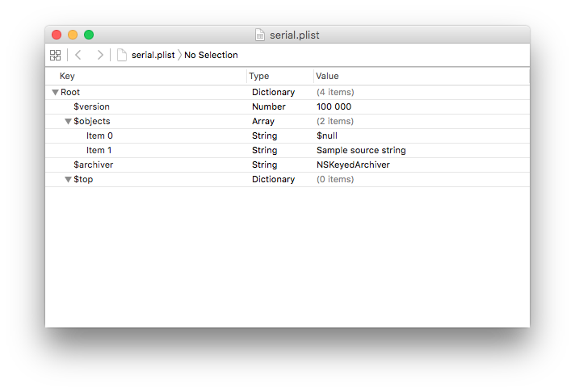Click the related items grid icon

[x=55, y=55]
